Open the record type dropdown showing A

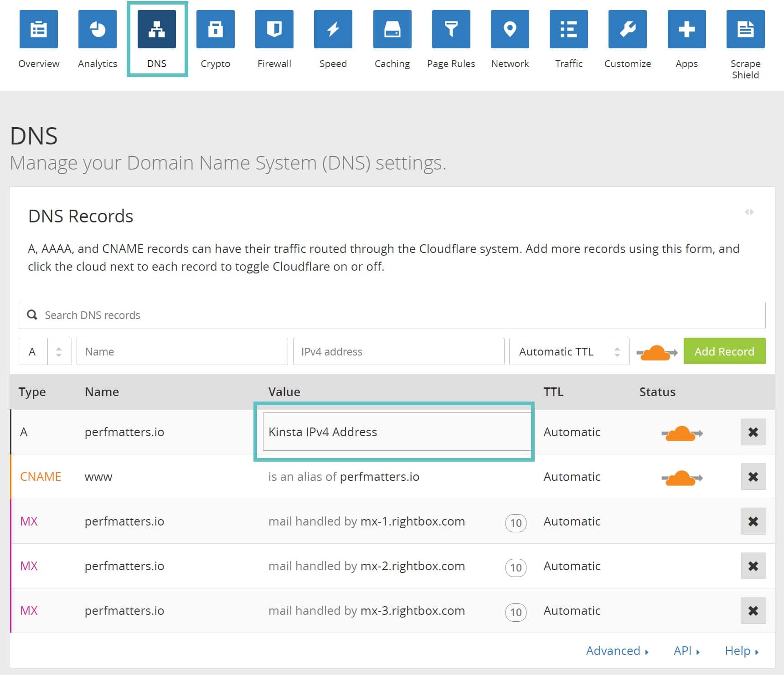45,351
